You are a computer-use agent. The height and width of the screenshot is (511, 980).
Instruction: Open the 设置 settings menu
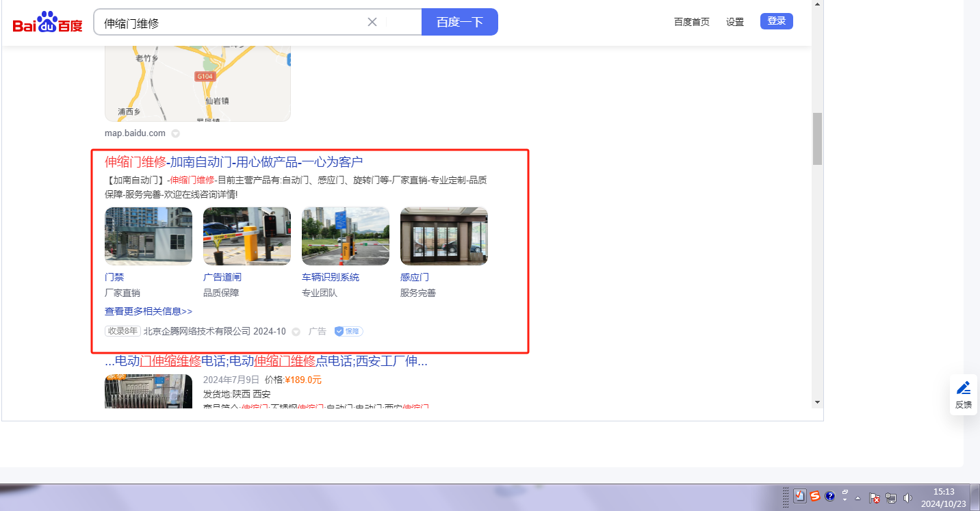click(735, 22)
